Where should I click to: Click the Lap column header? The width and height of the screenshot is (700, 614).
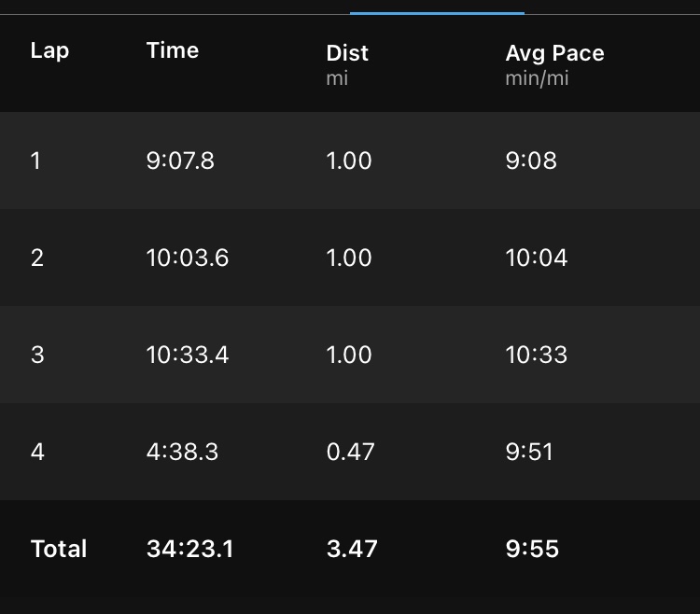pos(49,50)
